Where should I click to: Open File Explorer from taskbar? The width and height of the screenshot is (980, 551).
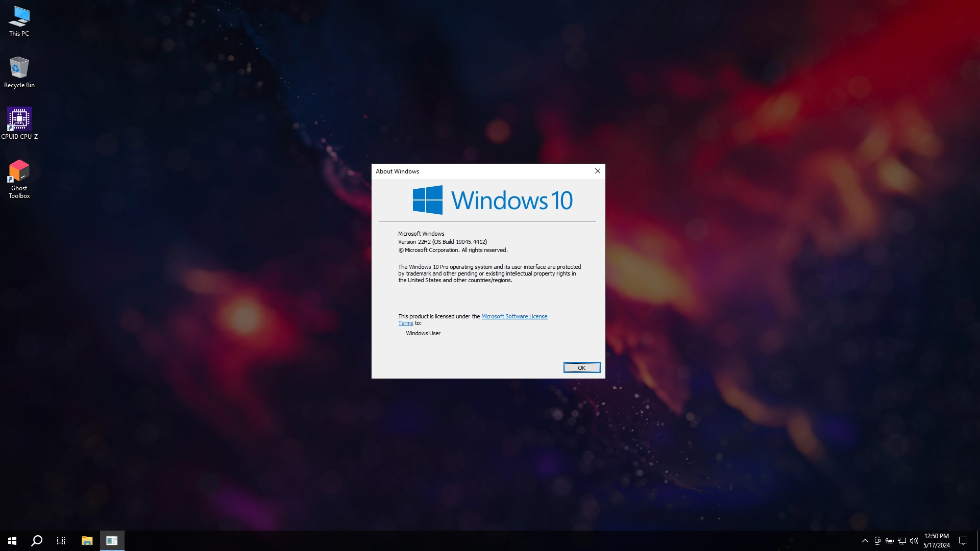pos(87,541)
